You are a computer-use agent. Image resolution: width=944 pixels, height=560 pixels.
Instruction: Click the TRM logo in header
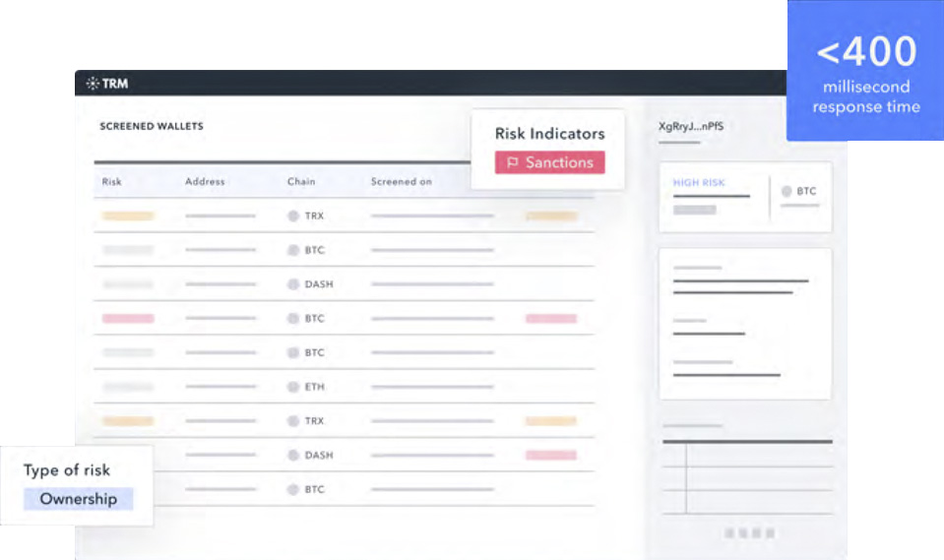pos(107,84)
